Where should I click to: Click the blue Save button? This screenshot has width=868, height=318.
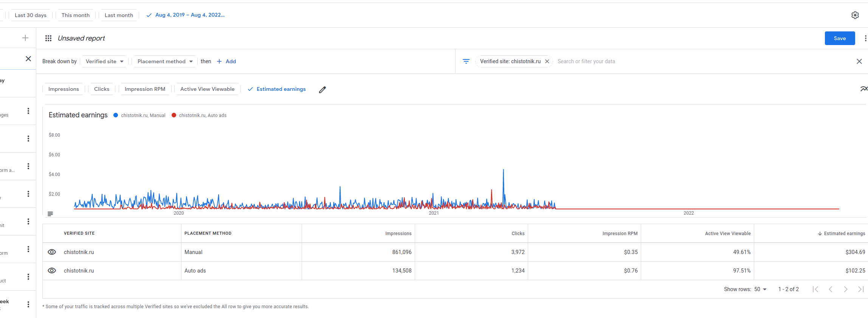[x=840, y=38]
